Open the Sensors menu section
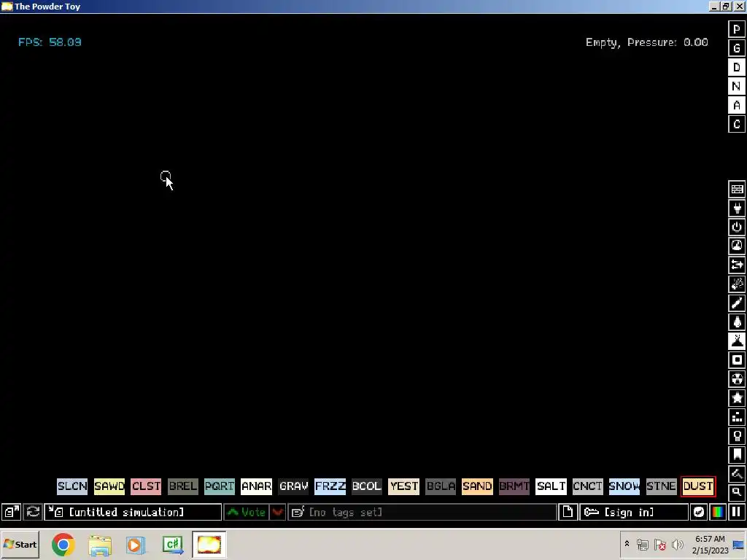 [x=737, y=246]
